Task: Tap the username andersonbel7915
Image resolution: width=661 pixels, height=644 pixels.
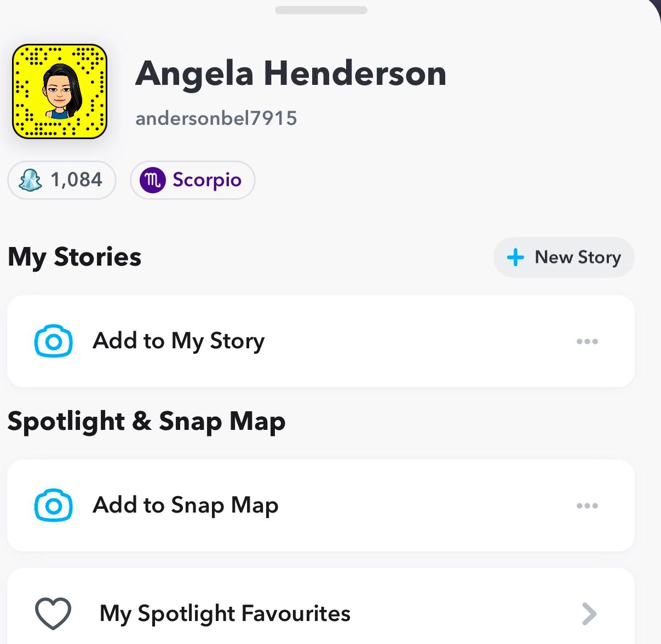Action: point(216,118)
